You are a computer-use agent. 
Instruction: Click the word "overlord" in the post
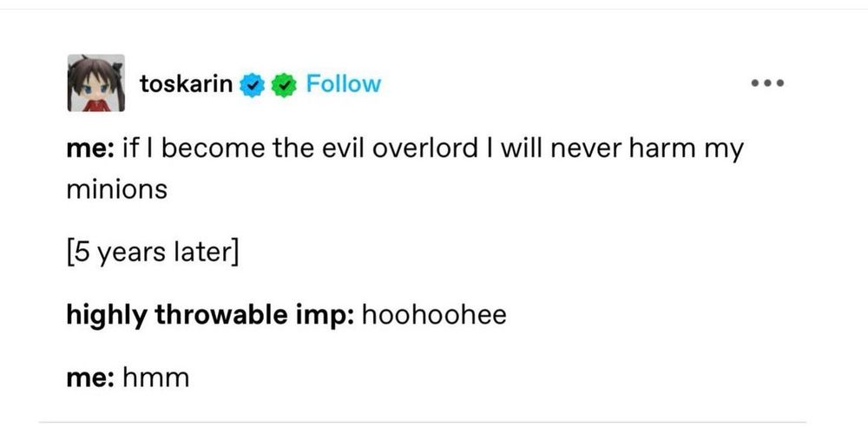tap(418, 149)
